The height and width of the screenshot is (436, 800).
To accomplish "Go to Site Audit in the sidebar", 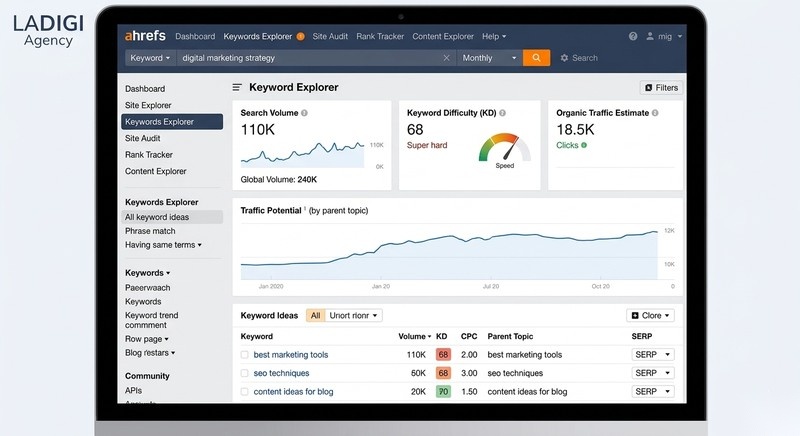I will 142,138.
